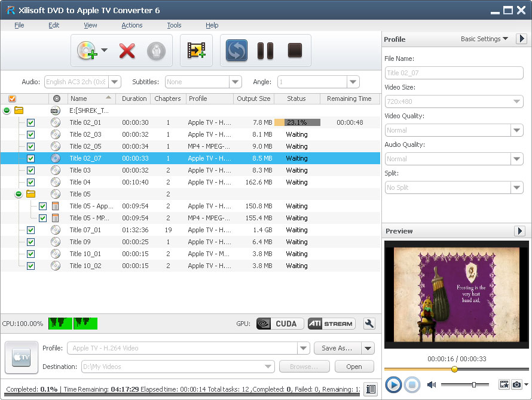Take a snapshot with camera icon
532x400 pixels.
516,384
